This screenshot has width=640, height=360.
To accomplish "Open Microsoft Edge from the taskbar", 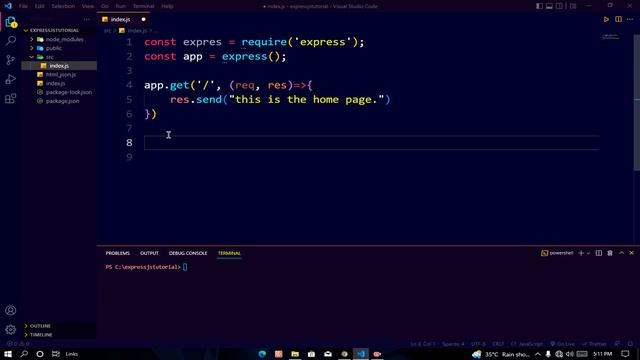I will click(x=262, y=354).
